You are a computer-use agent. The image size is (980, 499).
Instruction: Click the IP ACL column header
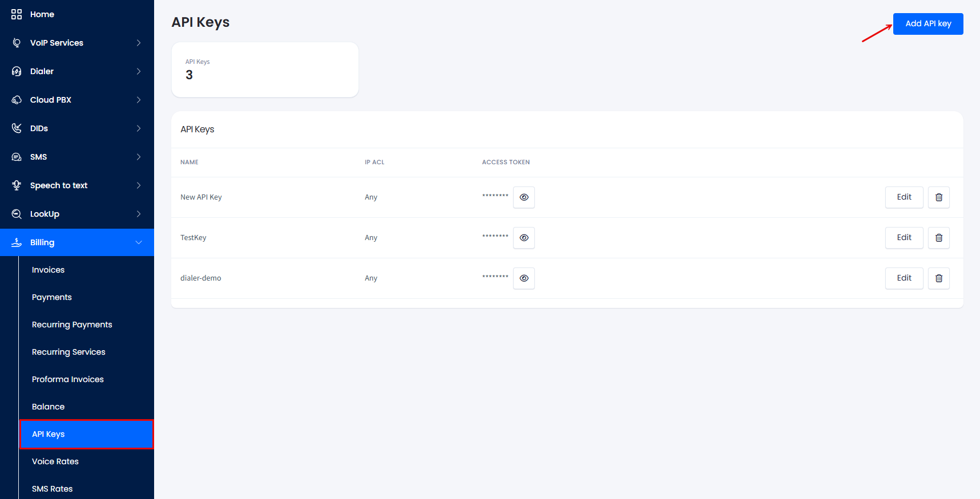(374, 163)
